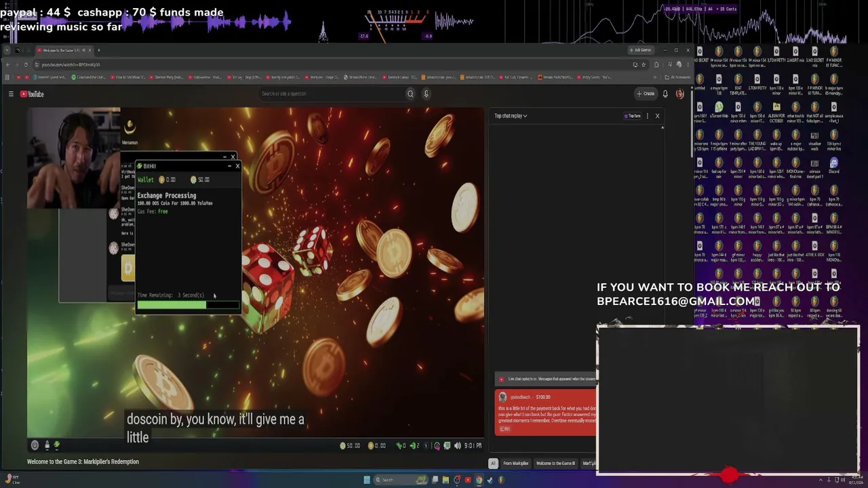
Task: Open the Windows Start menu
Action: point(367,480)
